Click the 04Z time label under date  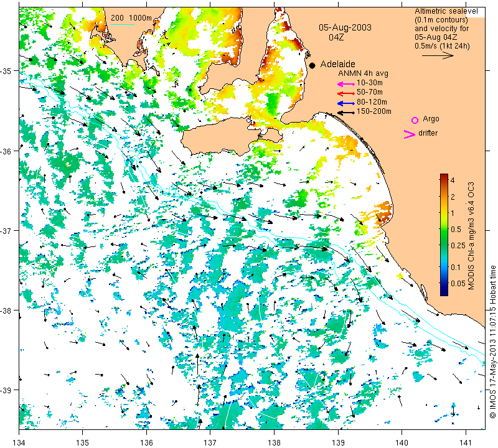click(x=336, y=37)
